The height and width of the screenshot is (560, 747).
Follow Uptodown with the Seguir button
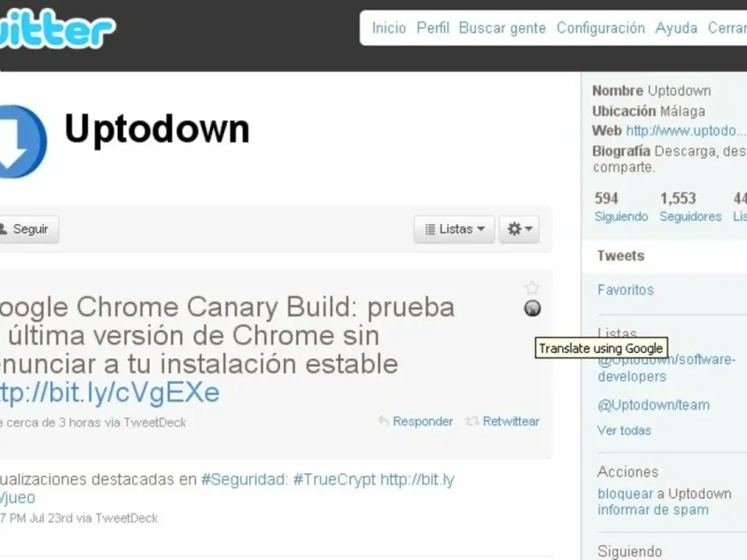coord(29,229)
